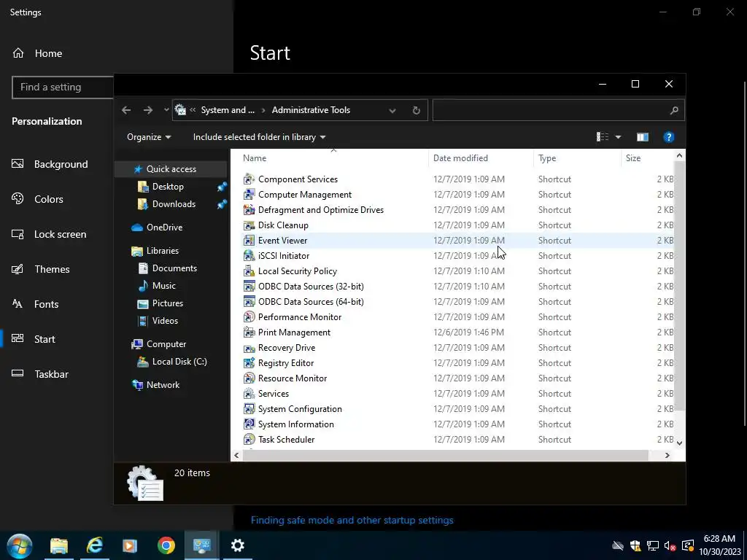Image resolution: width=747 pixels, height=560 pixels.
Task: Toggle the preview pane icon
Action: 642,137
